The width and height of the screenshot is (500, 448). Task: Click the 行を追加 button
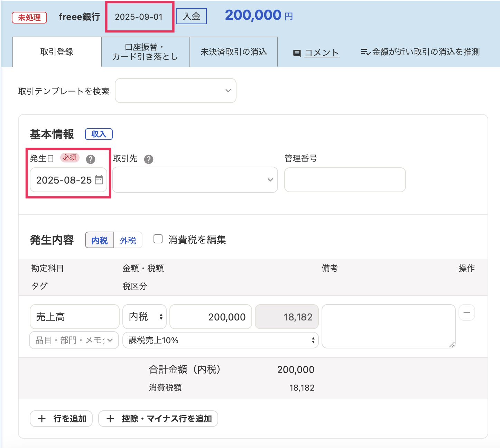pos(61,419)
